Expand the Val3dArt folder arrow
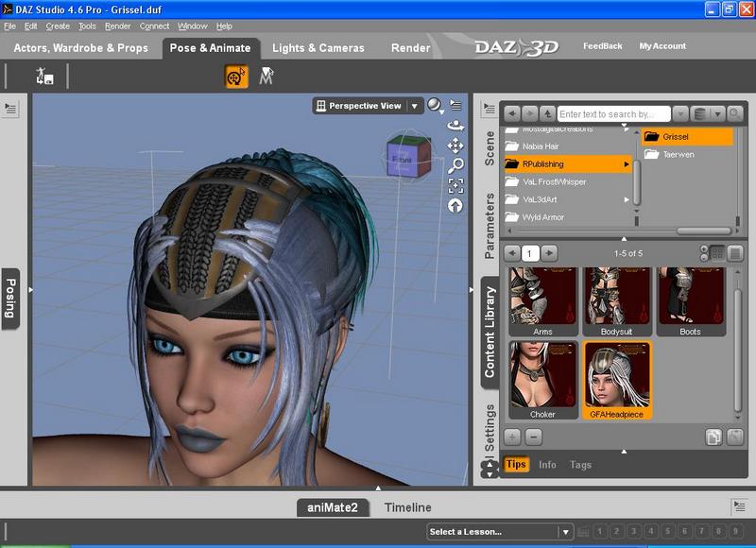 pyautogui.click(x=626, y=199)
